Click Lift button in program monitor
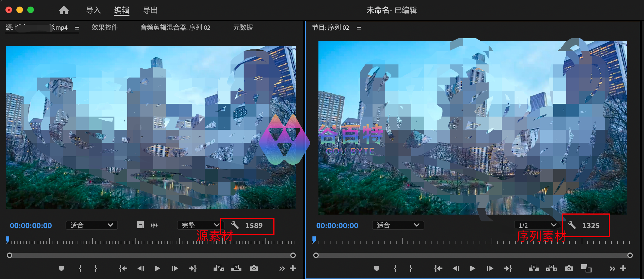 coord(534,269)
